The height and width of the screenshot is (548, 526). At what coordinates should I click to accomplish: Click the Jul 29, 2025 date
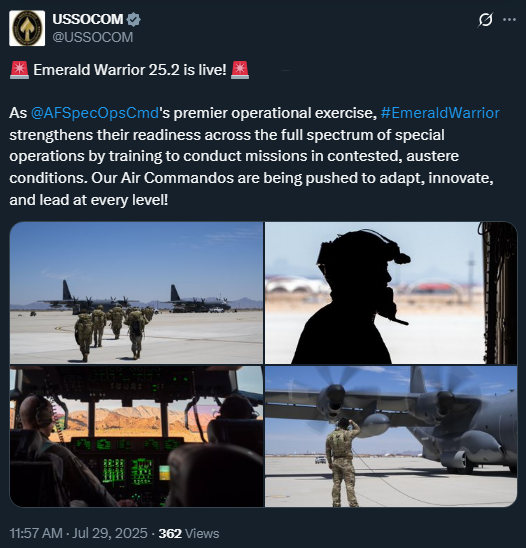tap(110, 533)
